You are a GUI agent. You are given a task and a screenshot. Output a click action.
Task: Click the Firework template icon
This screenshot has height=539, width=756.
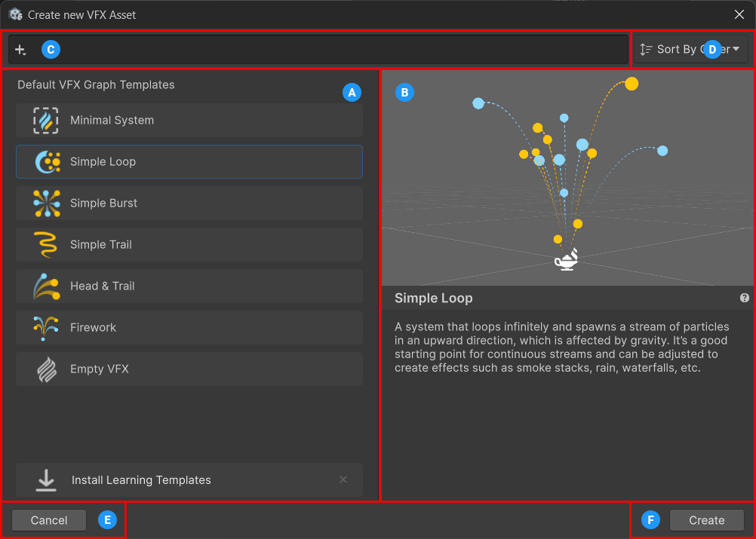tap(47, 328)
